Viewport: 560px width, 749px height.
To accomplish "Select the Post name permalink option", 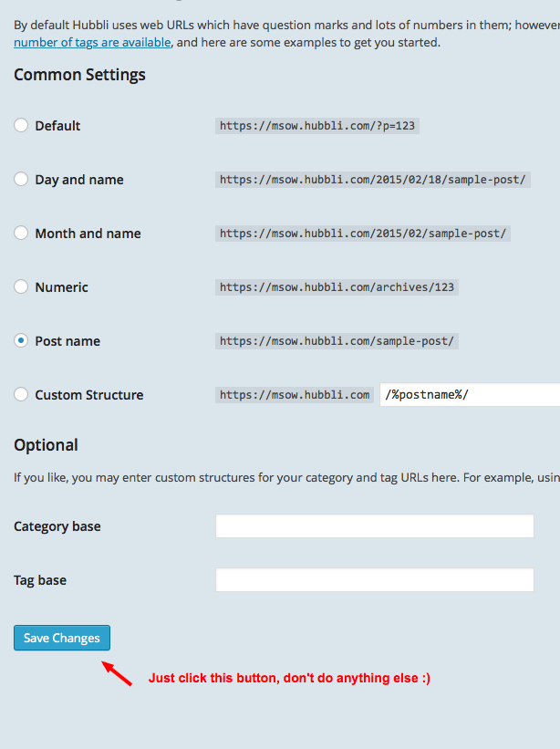I will click(21, 341).
